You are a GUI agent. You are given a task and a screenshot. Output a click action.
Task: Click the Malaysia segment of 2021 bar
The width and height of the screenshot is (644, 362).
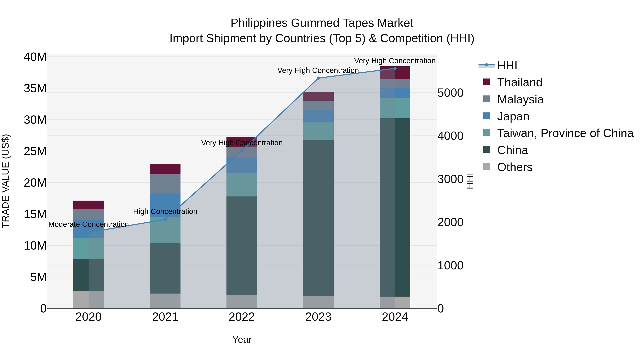[x=165, y=184]
